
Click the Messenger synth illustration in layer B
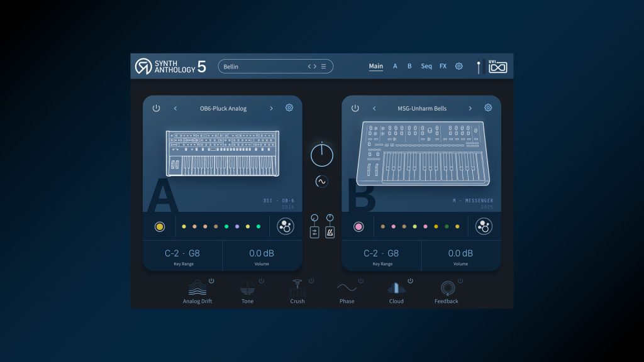(x=423, y=153)
